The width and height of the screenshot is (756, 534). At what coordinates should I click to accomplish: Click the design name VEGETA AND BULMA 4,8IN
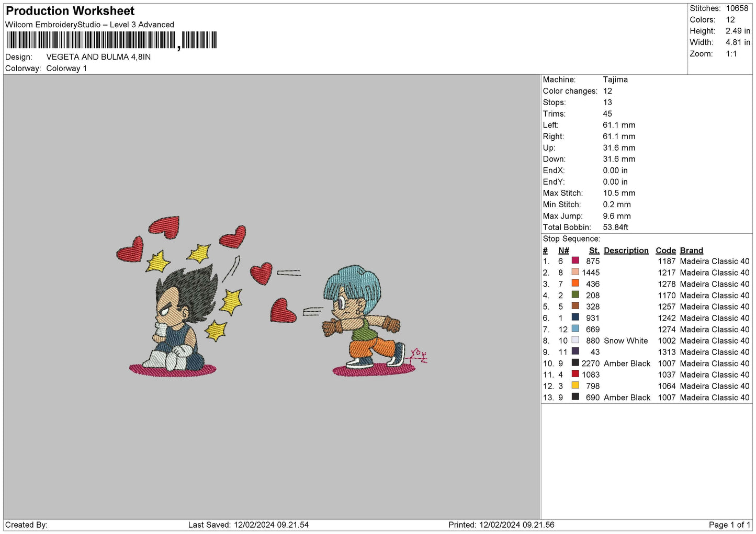click(98, 57)
